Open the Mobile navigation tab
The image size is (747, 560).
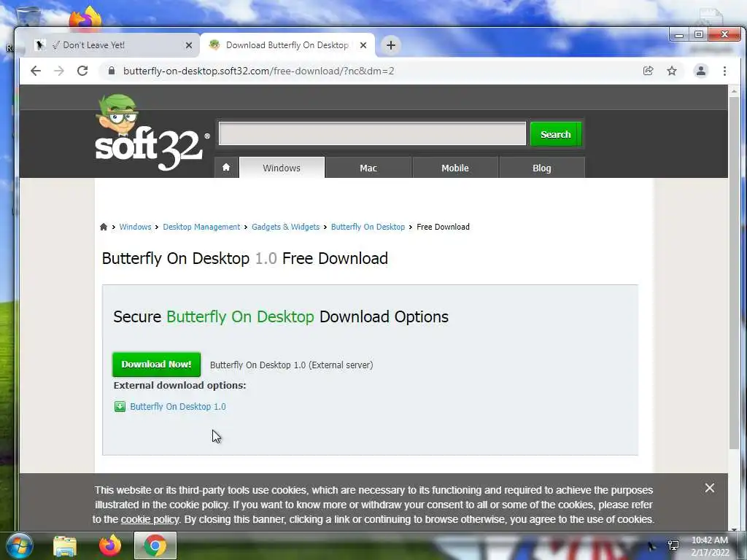455,168
